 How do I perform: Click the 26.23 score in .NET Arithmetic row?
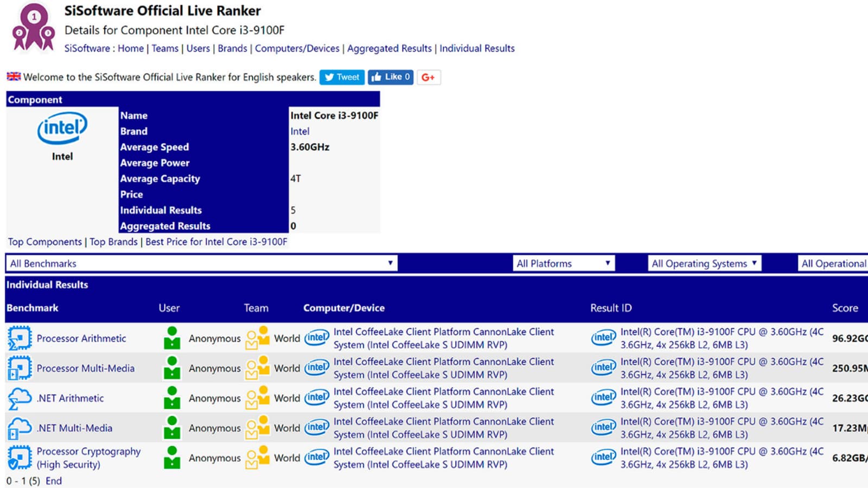(x=850, y=398)
